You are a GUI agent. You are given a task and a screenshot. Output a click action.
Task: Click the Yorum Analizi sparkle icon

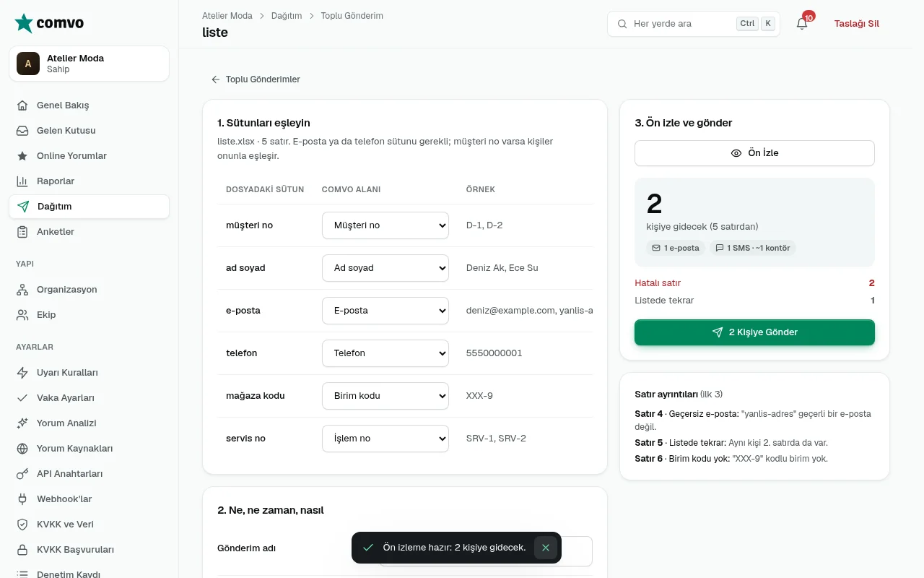[22, 423]
